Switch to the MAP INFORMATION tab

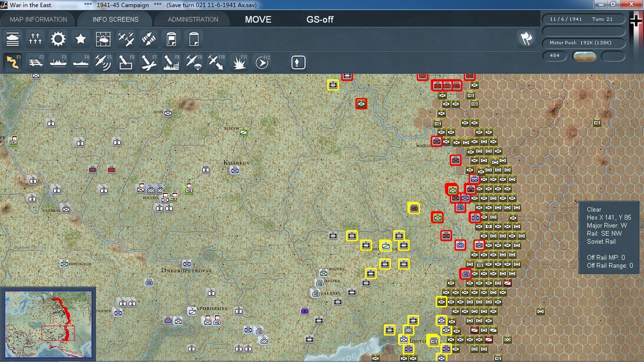39,19
